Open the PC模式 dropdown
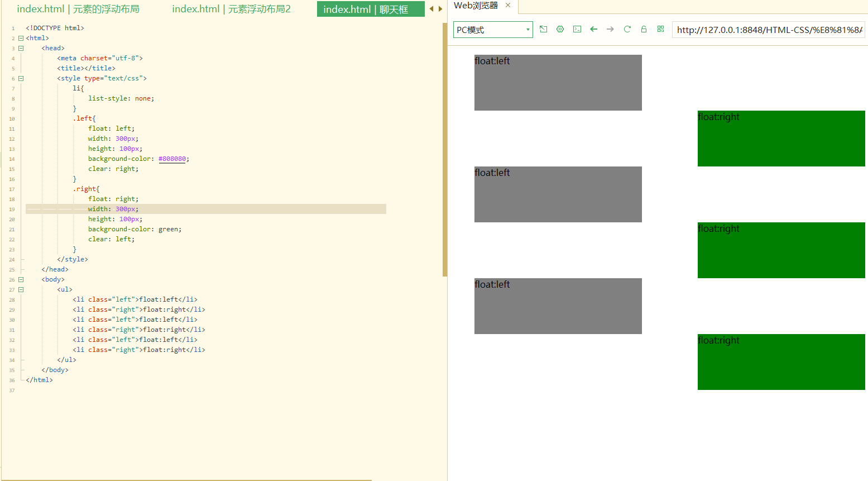868x481 pixels. [493, 30]
